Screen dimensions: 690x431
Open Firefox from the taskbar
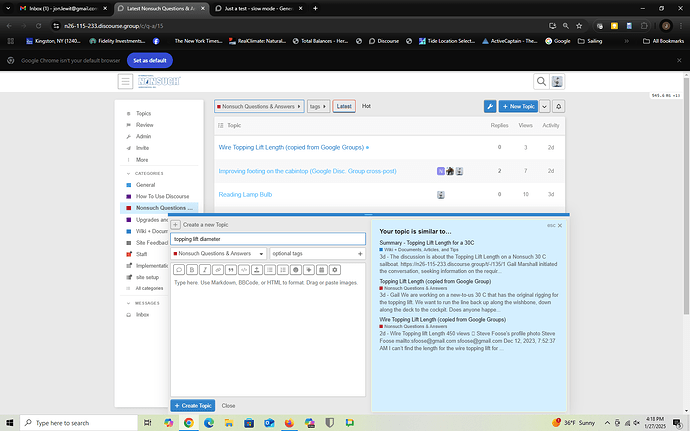tap(289, 423)
